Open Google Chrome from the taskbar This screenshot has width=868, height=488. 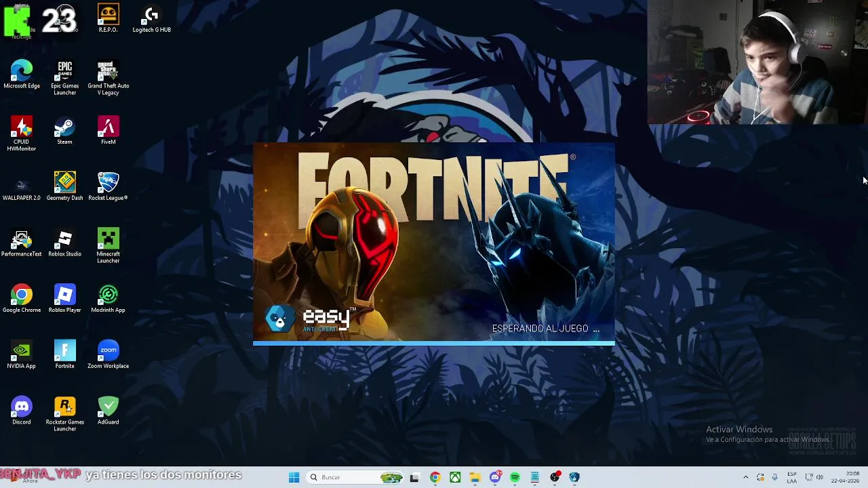coord(435,477)
